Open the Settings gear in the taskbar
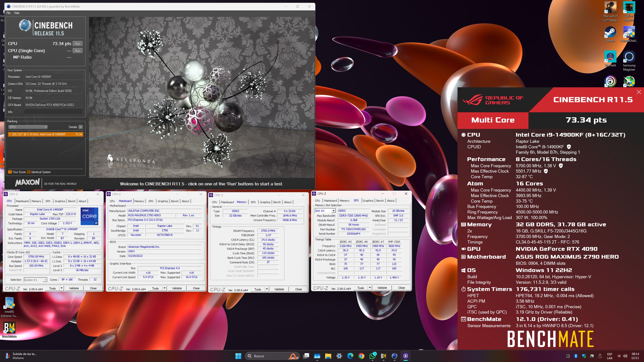This screenshot has height=362, width=644. pos(339,356)
